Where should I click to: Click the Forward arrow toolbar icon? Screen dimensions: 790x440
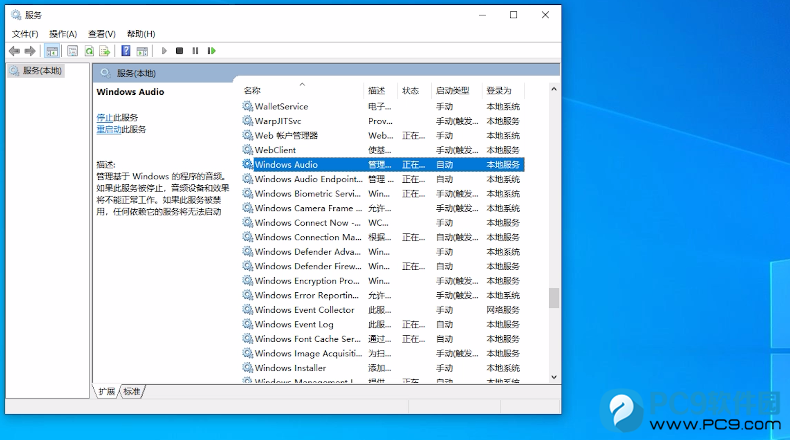(x=30, y=51)
